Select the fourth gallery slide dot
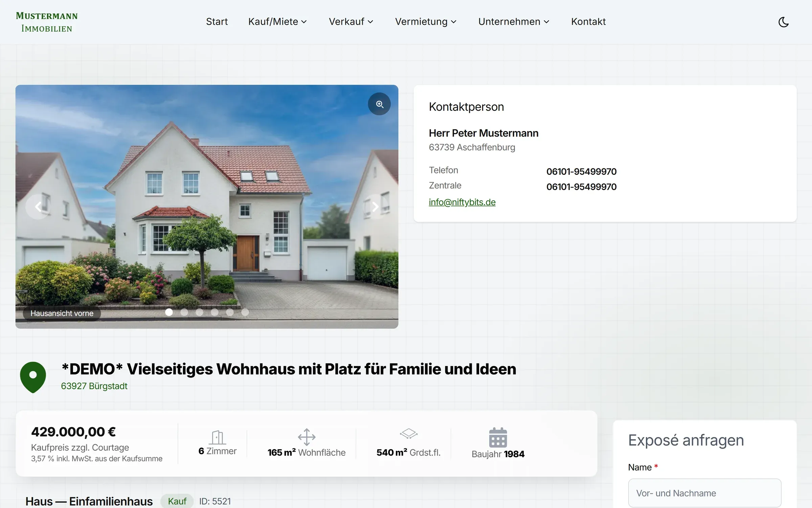812x508 pixels. point(215,312)
